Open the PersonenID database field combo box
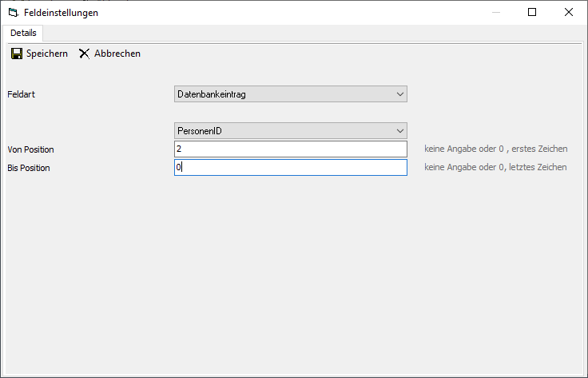588x378 pixels. pos(284,130)
